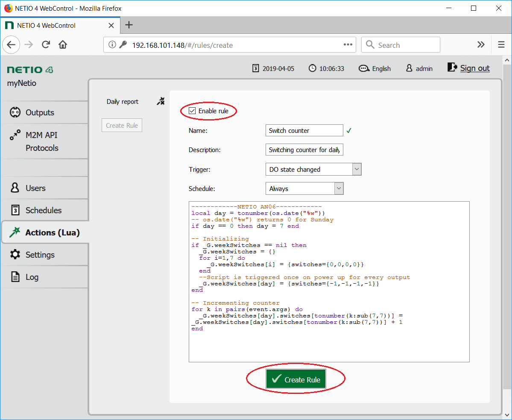Click the Actions (Lua) wand icon
Screen dimensions: 512x420
(x=15, y=232)
